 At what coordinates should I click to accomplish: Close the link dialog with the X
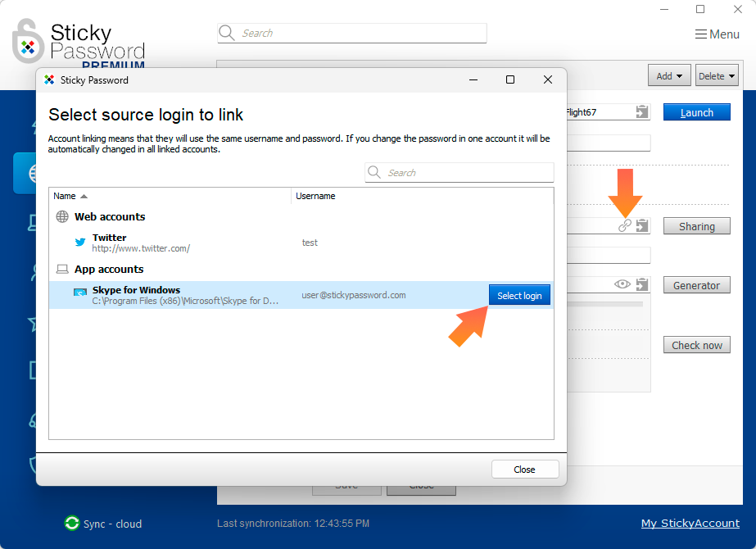pos(548,79)
